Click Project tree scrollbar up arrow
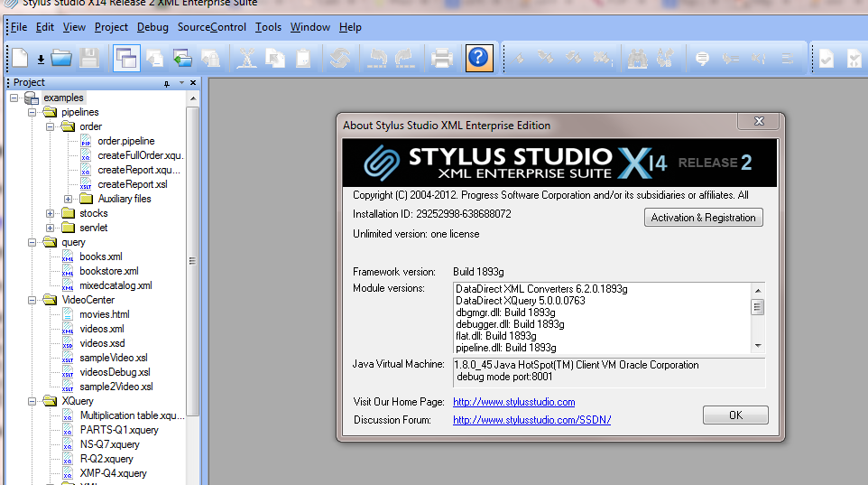This screenshot has height=485, width=868. pyautogui.click(x=193, y=98)
